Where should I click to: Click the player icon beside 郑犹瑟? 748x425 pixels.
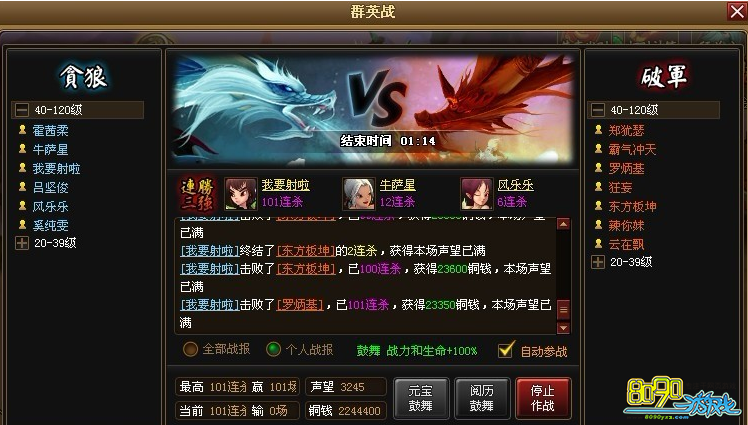point(598,130)
